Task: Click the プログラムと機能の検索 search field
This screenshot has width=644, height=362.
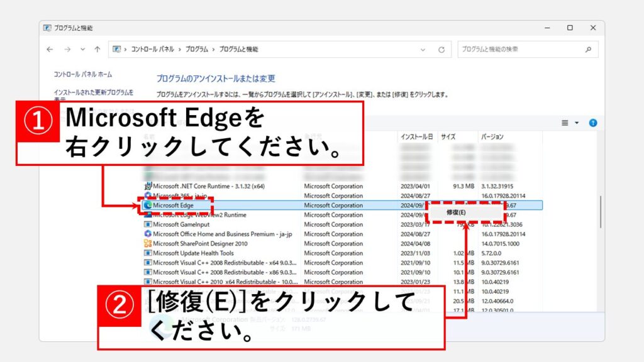Action: (x=519, y=50)
